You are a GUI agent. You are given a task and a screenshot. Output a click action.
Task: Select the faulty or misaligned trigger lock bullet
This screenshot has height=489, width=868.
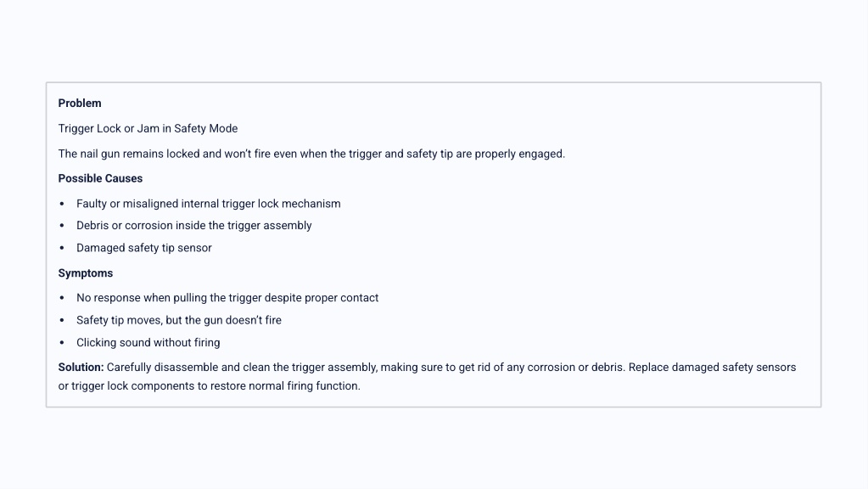point(208,204)
